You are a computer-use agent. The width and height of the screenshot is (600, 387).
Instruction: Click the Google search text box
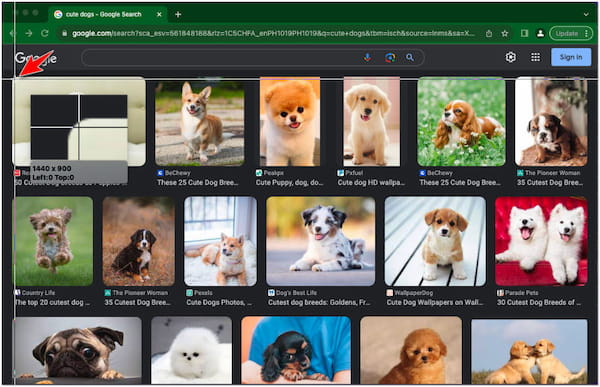[x=222, y=57]
